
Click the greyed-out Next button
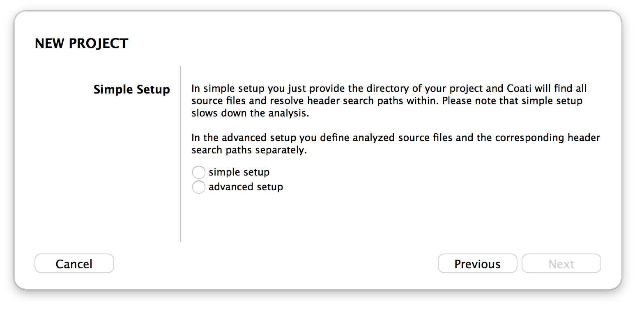[x=561, y=264]
